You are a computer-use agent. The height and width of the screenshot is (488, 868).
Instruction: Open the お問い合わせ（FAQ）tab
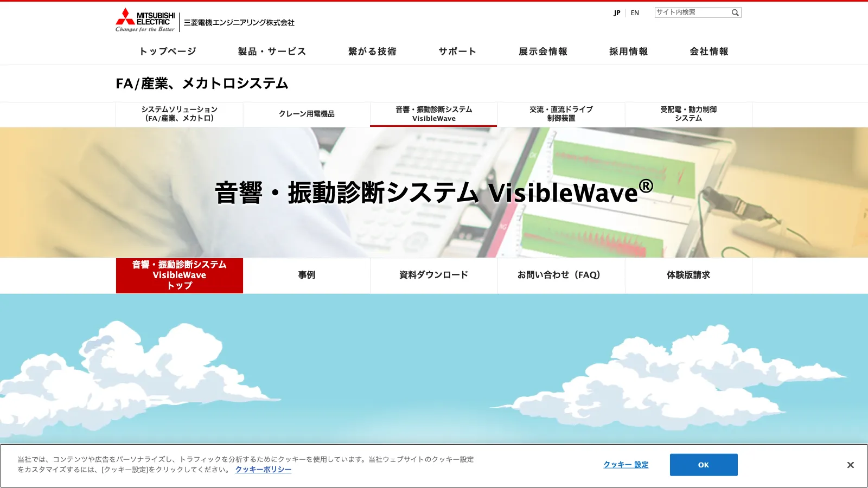coord(561,275)
